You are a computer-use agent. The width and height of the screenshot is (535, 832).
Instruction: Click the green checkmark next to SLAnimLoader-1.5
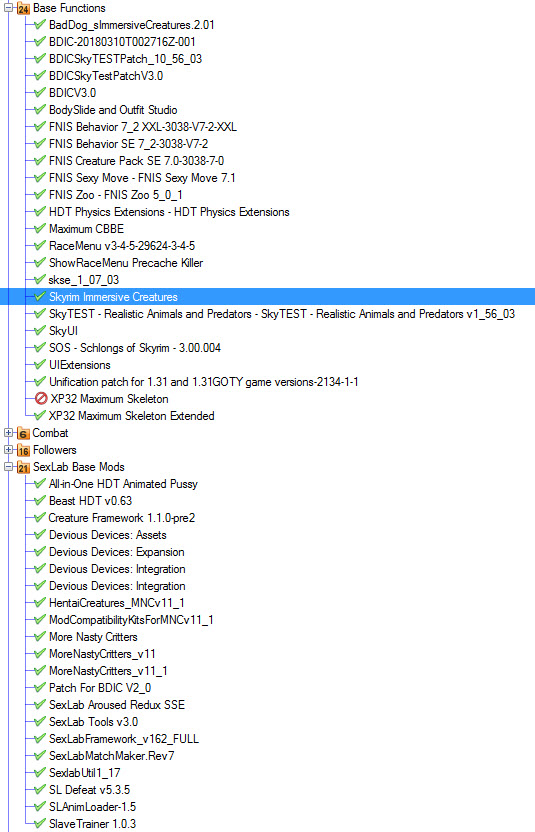point(40,805)
